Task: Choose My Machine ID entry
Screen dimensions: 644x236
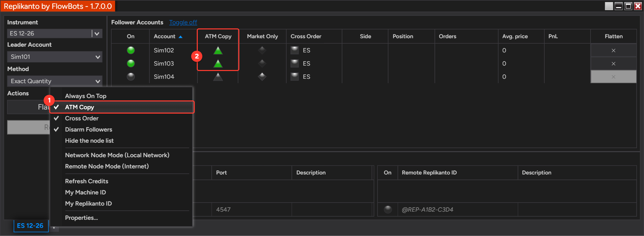Action: click(x=121, y=192)
